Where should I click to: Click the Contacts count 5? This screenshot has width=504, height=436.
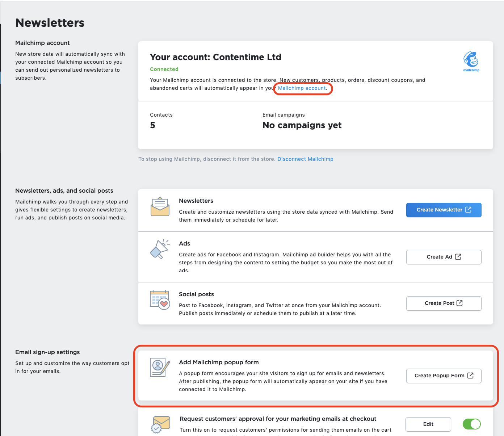[x=152, y=125]
